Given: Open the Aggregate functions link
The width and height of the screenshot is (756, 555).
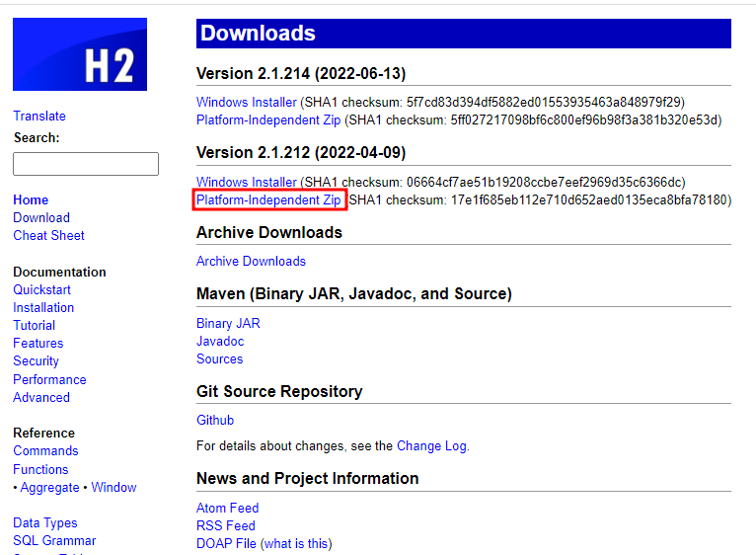Looking at the screenshot, I should click(x=49, y=488).
